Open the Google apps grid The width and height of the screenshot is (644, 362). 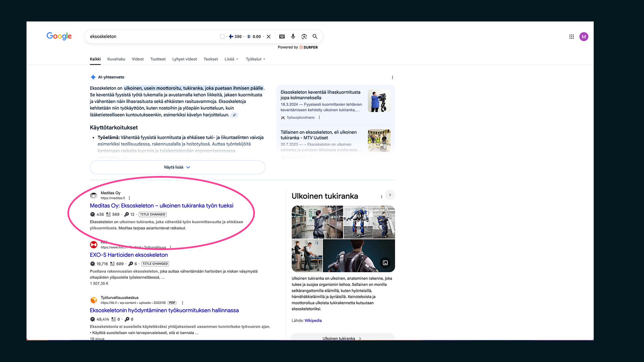coord(571,37)
